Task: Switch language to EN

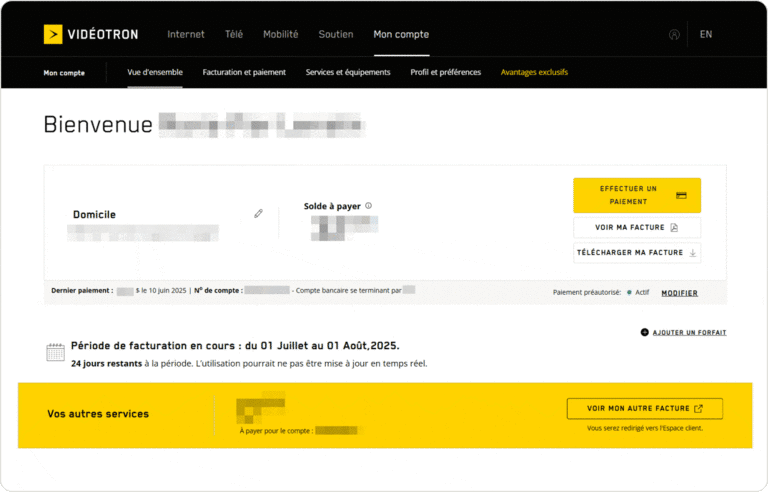Action: coord(706,34)
